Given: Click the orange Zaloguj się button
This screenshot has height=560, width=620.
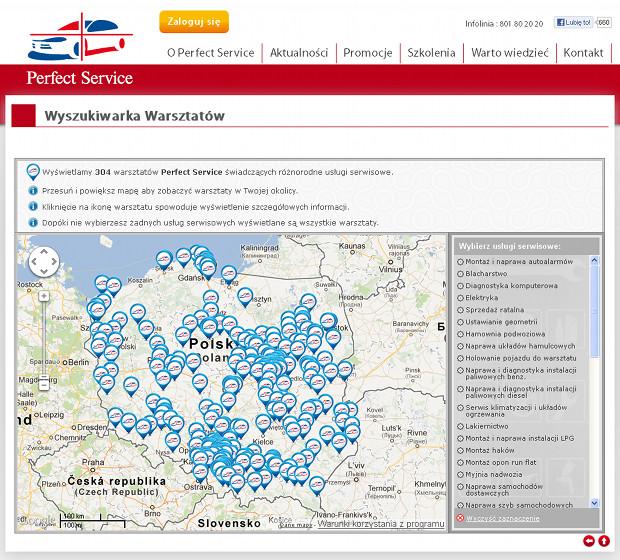Looking at the screenshot, I should (194, 22).
